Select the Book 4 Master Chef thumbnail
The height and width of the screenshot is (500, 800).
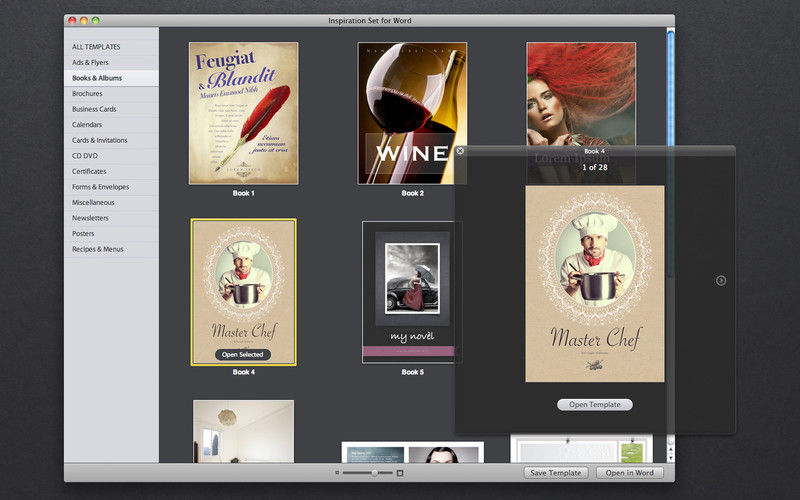coord(244,292)
